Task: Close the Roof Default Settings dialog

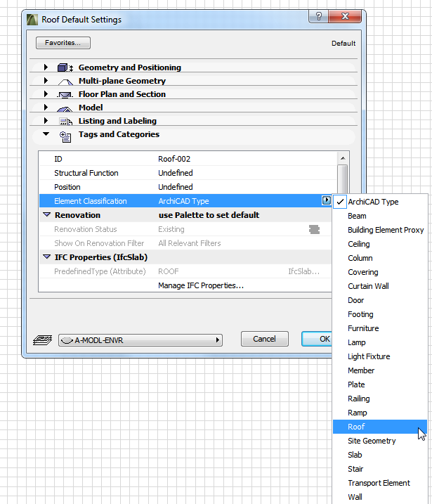Action: coord(346,16)
